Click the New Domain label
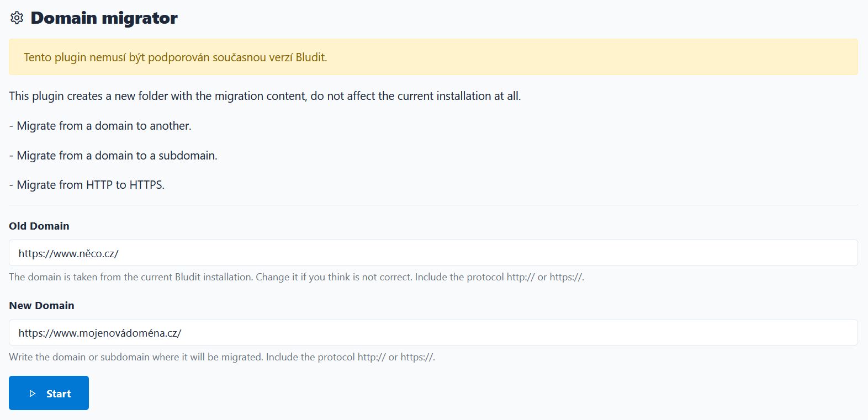 [x=41, y=305]
